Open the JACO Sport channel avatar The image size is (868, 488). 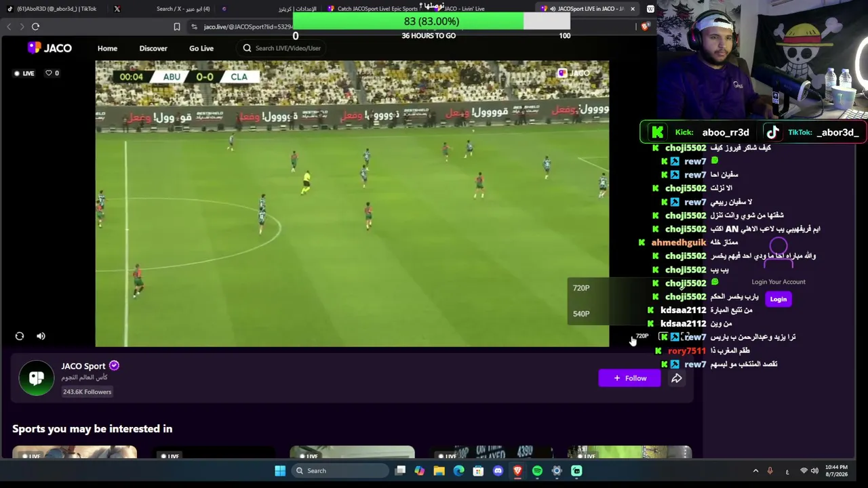pos(37,378)
